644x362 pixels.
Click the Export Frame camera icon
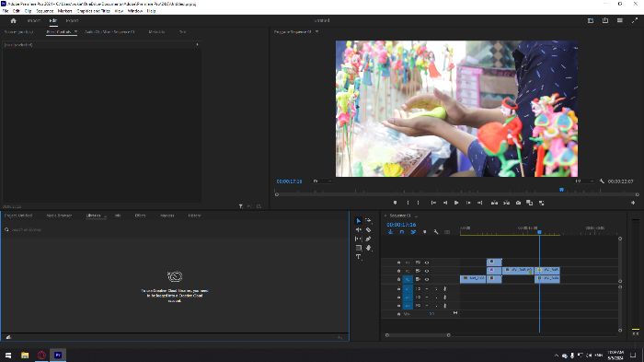518,203
